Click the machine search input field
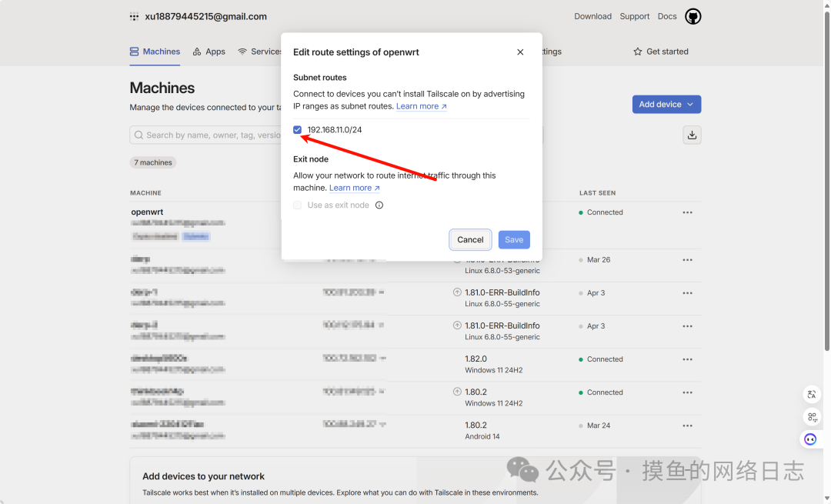This screenshot has height=504, width=831. point(208,135)
